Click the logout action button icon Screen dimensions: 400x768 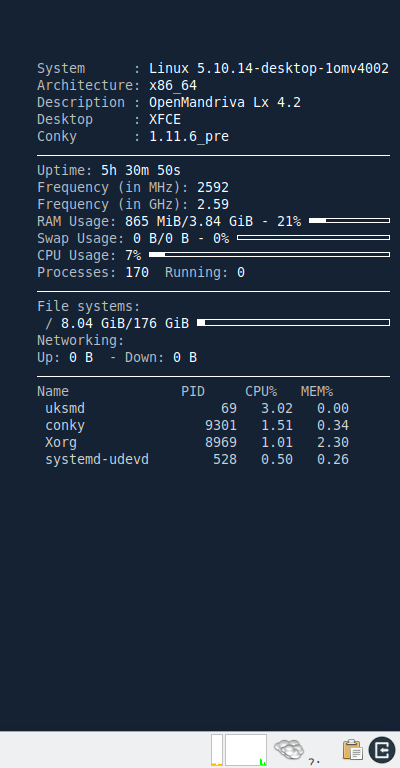(382, 750)
